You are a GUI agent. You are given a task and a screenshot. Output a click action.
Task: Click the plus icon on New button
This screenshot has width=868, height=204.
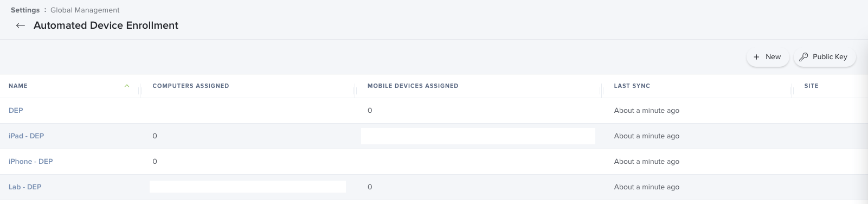pos(756,57)
